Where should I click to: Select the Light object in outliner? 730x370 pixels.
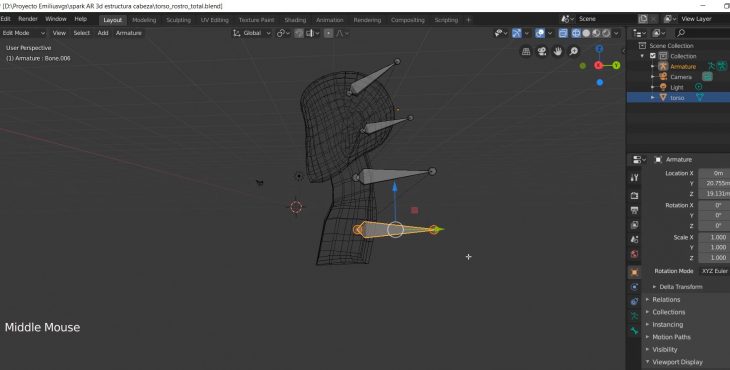tap(676, 87)
